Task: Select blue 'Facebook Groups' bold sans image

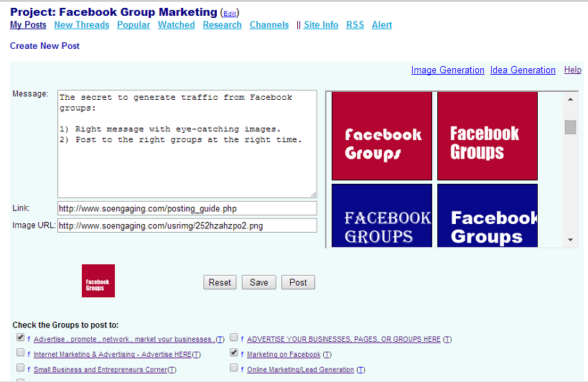Action: pos(487,215)
